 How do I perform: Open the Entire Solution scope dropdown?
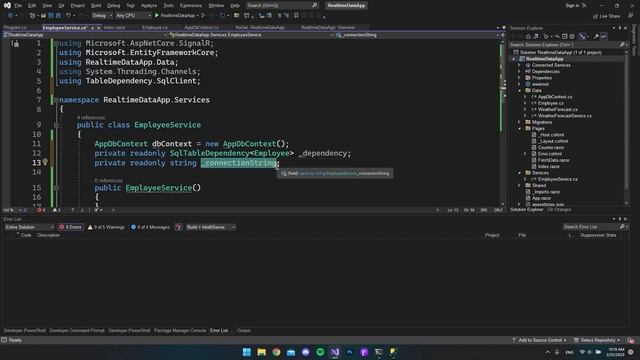tap(29, 227)
